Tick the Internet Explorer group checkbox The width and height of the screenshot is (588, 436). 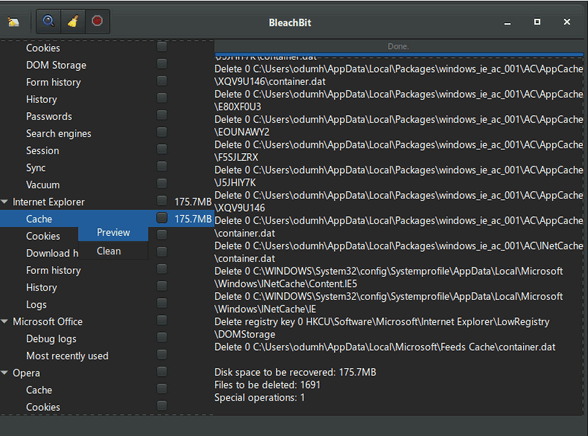pyautogui.click(x=162, y=201)
